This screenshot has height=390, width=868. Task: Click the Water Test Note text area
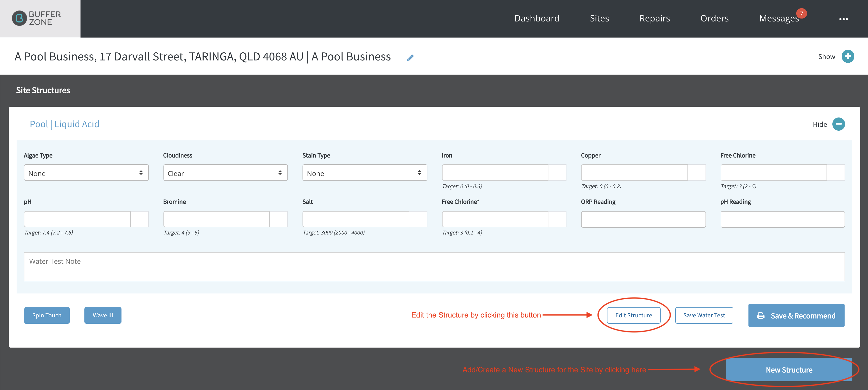434,267
